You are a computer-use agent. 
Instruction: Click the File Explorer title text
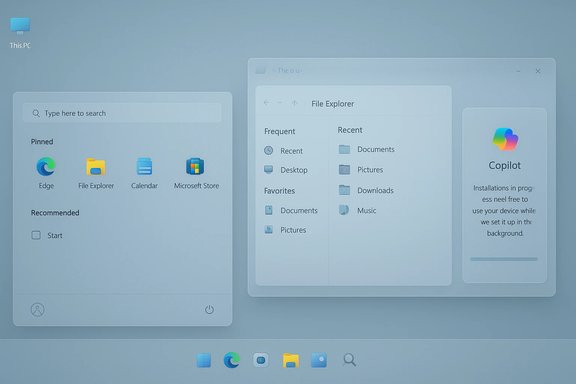[x=332, y=104]
